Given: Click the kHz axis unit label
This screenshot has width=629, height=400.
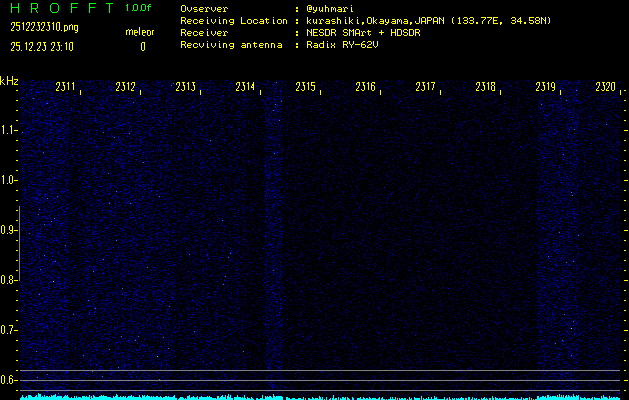Looking at the screenshot, I should point(9,81).
